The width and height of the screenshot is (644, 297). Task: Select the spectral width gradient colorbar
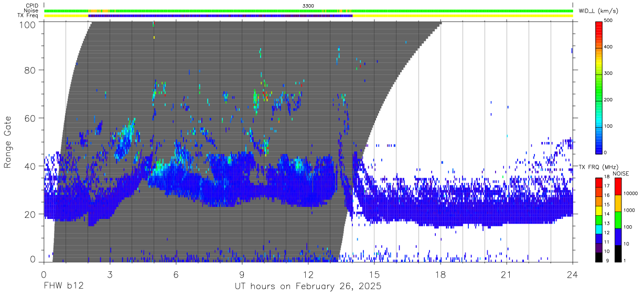click(x=599, y=87)
